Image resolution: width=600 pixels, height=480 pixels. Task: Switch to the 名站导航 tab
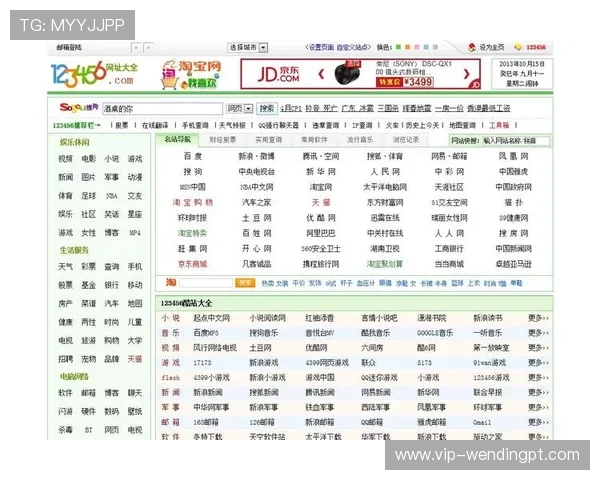178,140
